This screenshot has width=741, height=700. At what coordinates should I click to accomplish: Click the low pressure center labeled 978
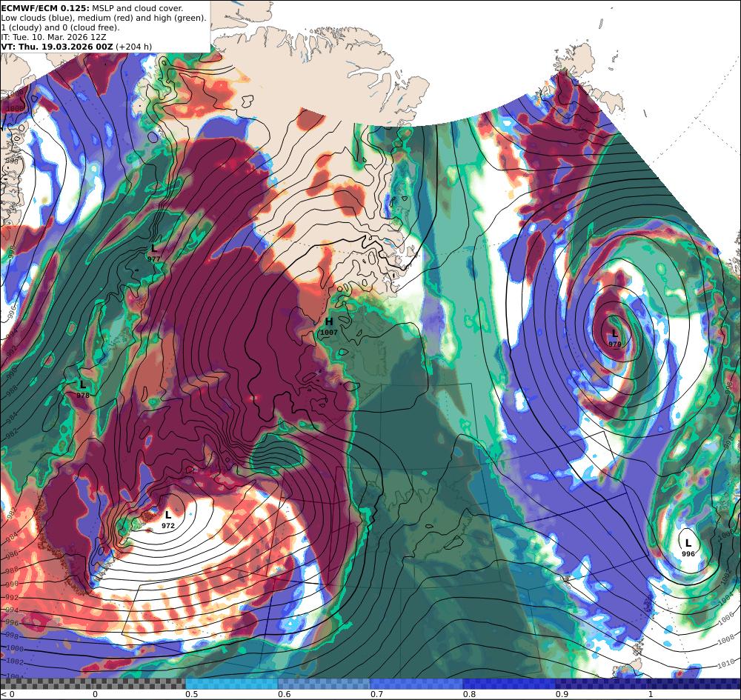point(83,389)
